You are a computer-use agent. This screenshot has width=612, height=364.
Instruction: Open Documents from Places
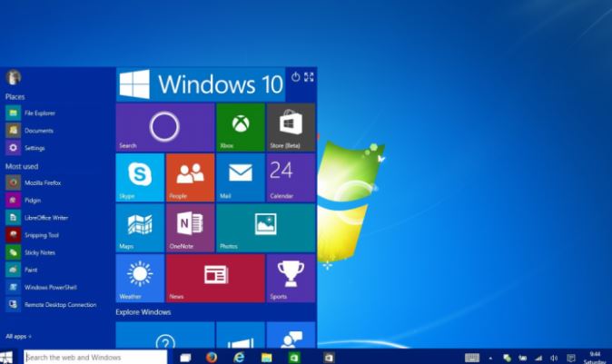(x=29, y=131)
